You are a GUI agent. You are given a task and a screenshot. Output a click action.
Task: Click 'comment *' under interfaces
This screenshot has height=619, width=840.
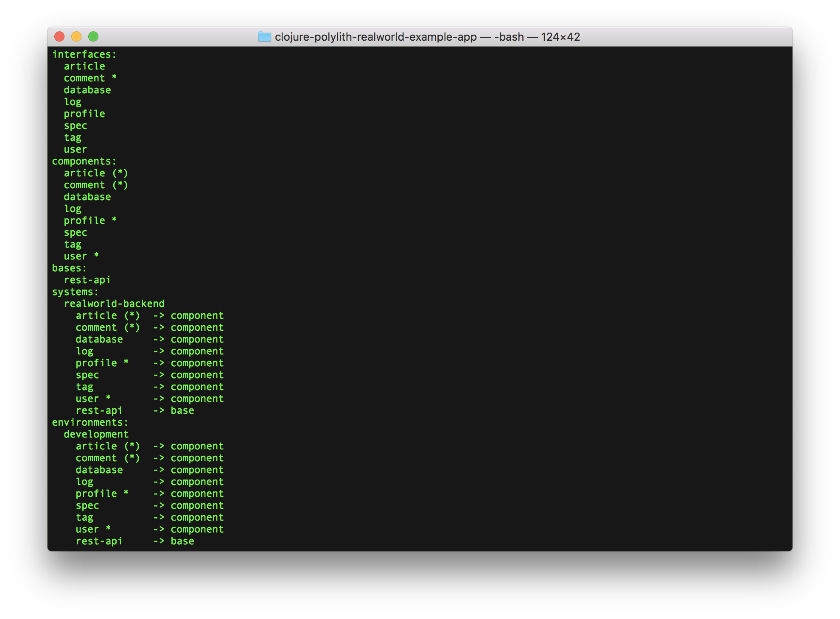tap(90, 78)
